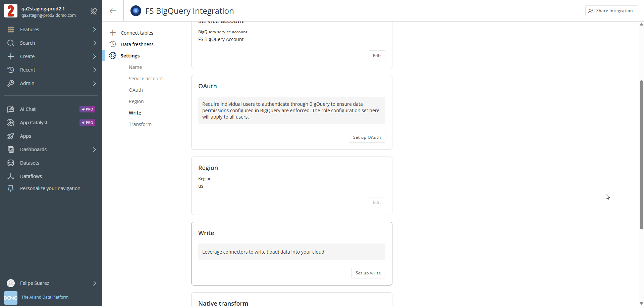Click the Recent history icon

(x=11, y=70)
